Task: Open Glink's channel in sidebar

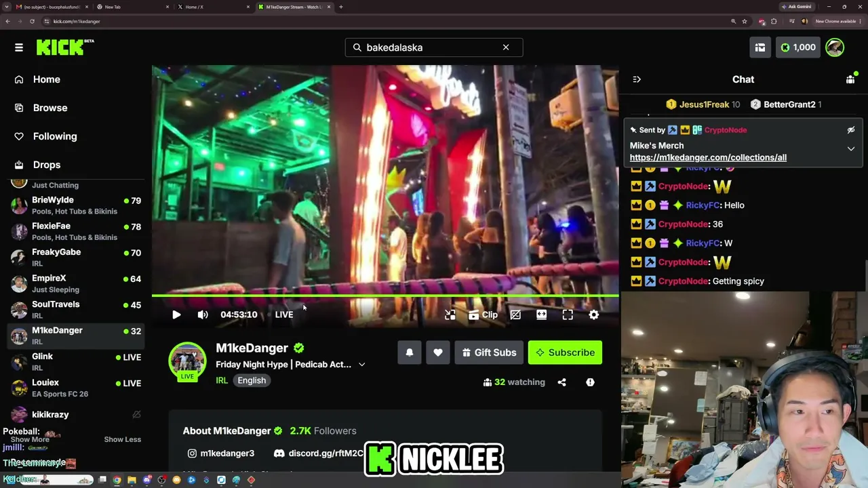Action: (x=76, y=362)
